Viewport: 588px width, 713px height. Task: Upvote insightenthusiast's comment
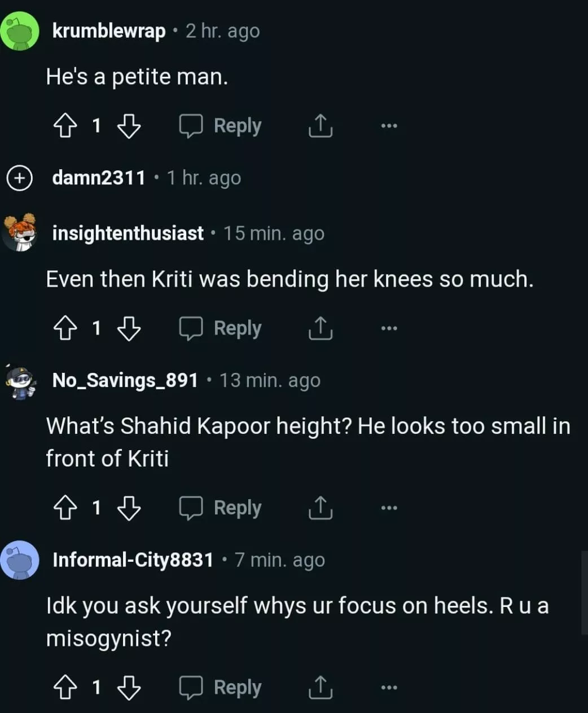click(65, 328)
